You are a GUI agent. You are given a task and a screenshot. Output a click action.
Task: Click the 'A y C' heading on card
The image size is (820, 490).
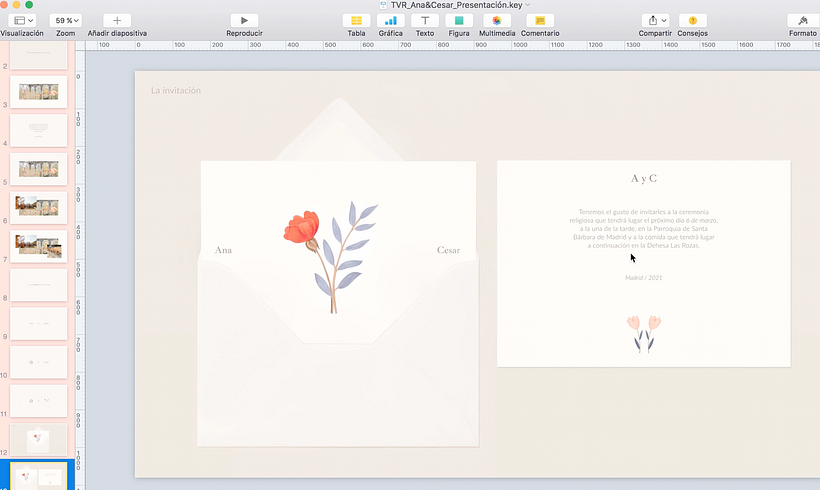[x=644, y=178]
